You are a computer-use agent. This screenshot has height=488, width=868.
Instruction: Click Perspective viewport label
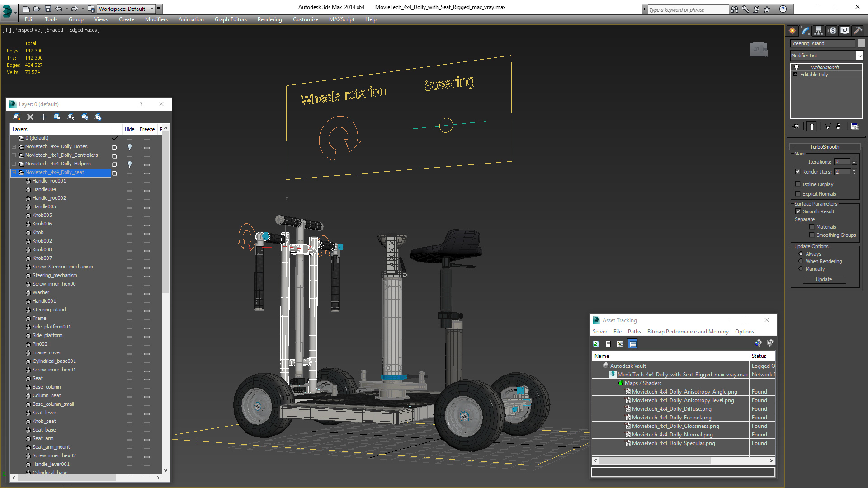[28, 30]
